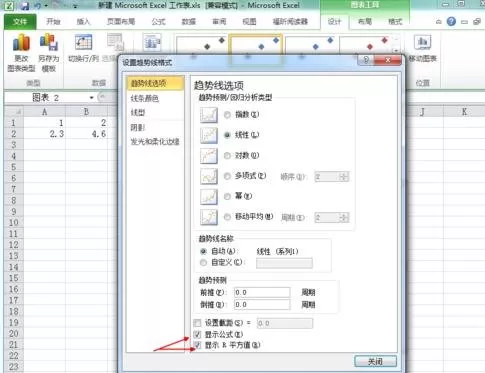Click the Save icon in quick access toolbar
The height and width of the screenshot is (373, 485).
point(24,6)
